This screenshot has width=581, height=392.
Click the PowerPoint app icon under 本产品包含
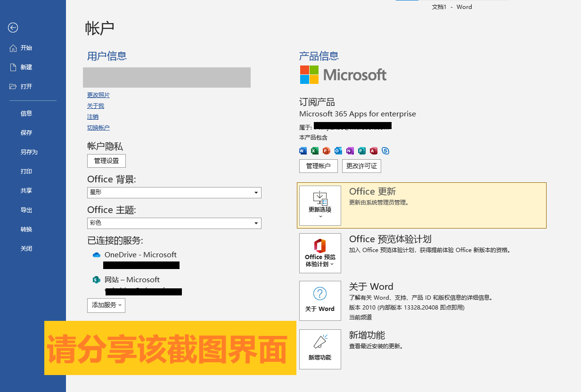327,151
